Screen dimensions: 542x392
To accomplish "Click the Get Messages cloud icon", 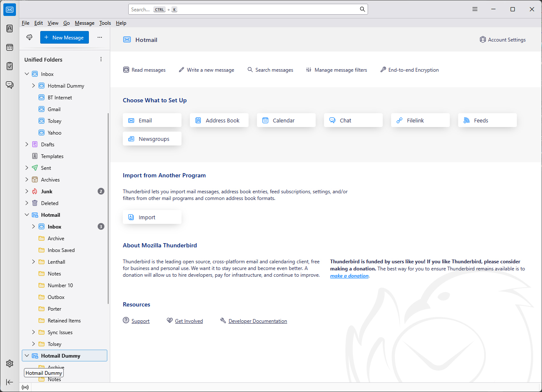I will tap(29, 37).
